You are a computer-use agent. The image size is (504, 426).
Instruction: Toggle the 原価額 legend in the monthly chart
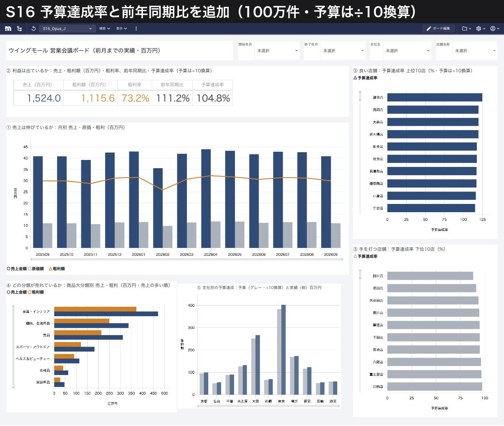coord(36,269)
